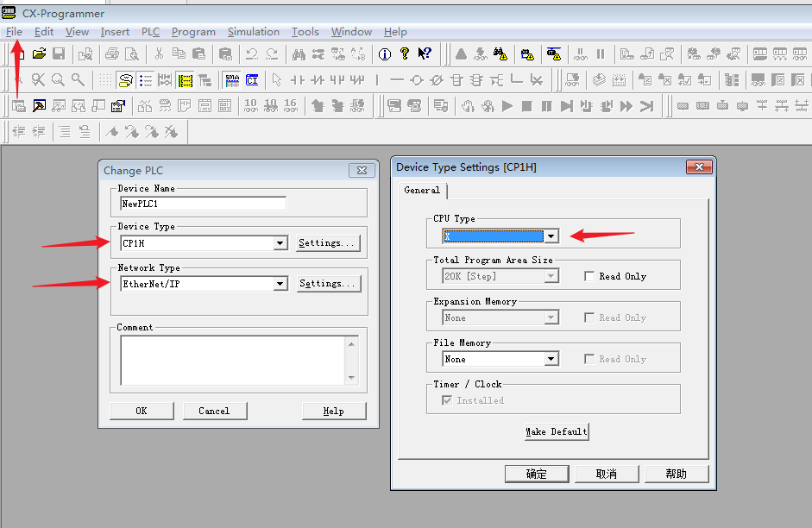The image size is (812, 528).
Task: Click Settings button beside Device Type
Action: [327, 243]
